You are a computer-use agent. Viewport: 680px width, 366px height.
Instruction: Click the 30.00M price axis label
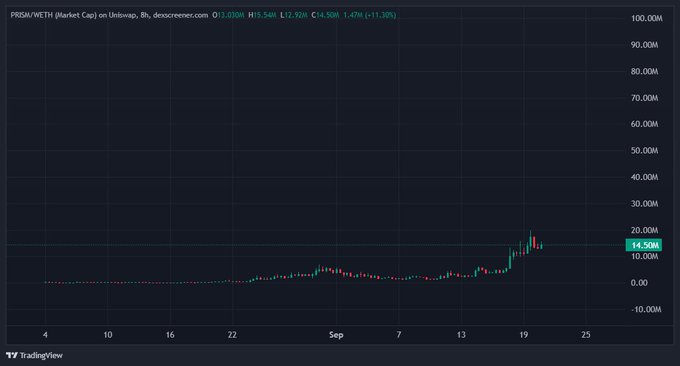pos(644,204)
